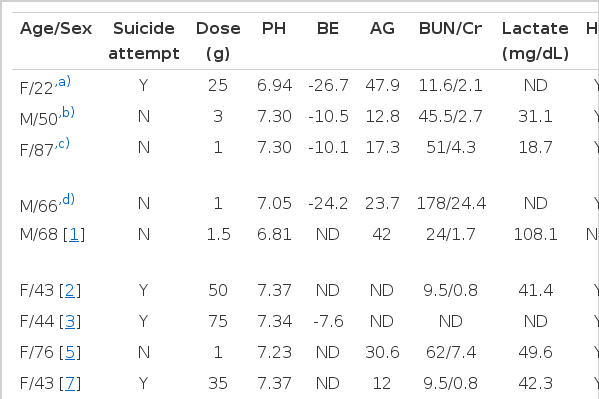Viewport: 599px width, 399px height.
Task: Select the 6.94 PH cell
Action: pos(274,86)
